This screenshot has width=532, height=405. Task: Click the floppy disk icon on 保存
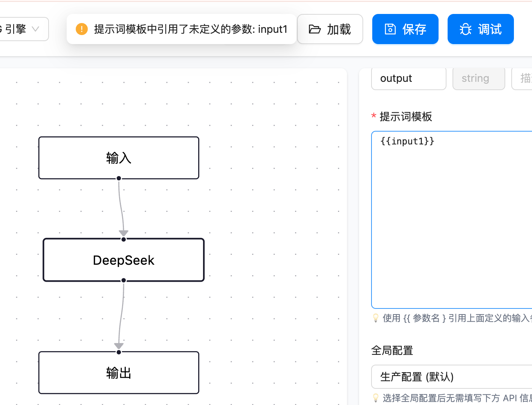(390, 29)
